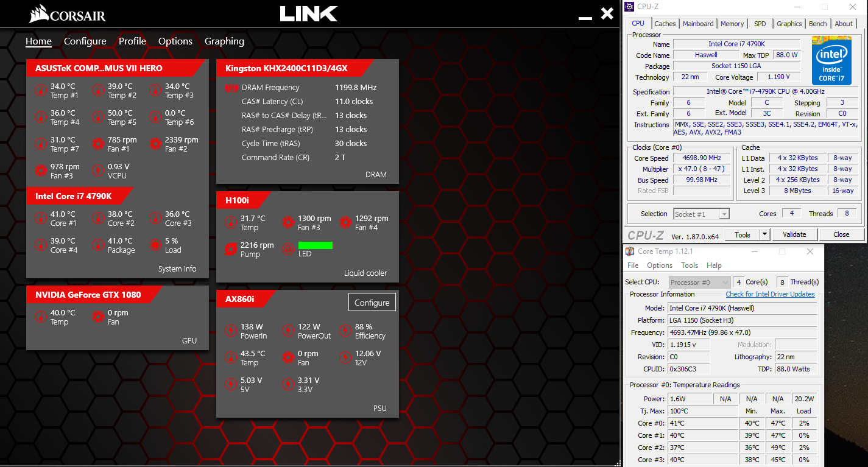868x467 pixels.
Task: Select the H100i LED icon
Action: point(288,250)
